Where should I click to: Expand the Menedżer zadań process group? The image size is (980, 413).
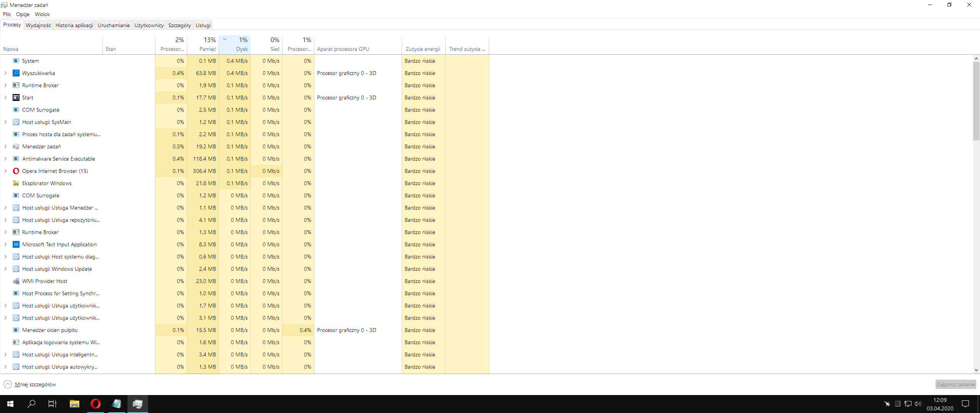coord(5,146)
